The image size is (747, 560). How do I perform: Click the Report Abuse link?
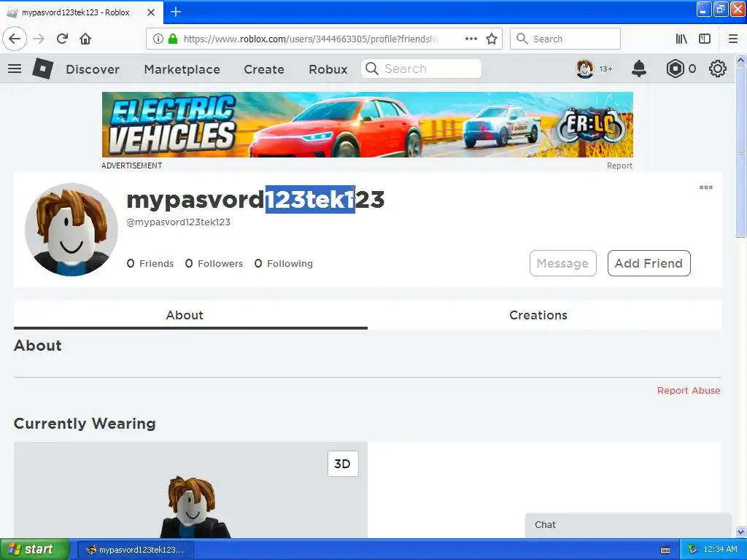689,391
